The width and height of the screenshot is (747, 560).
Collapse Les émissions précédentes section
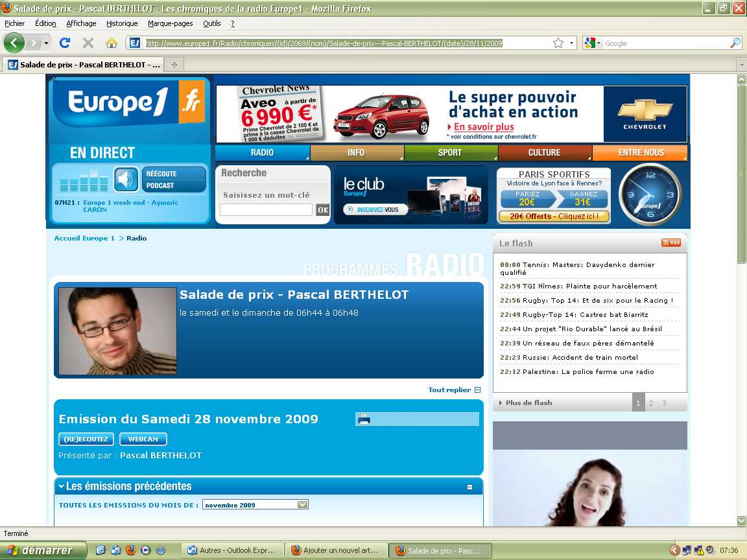click(x=469, y=487)
